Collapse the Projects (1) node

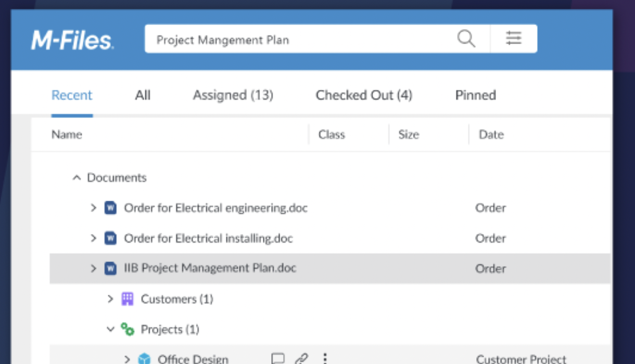110,329
